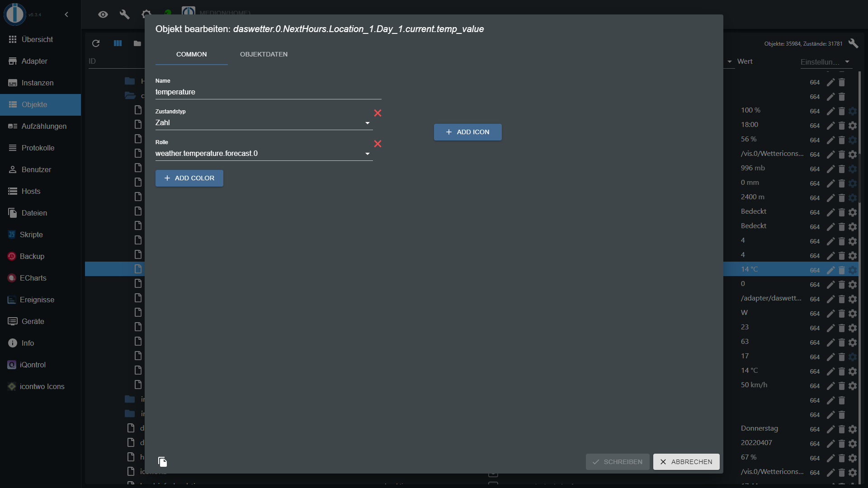This screenshot has width=868, height=488.
Task: Click the ADD COLOR button
Action: [x=189, y=178]
